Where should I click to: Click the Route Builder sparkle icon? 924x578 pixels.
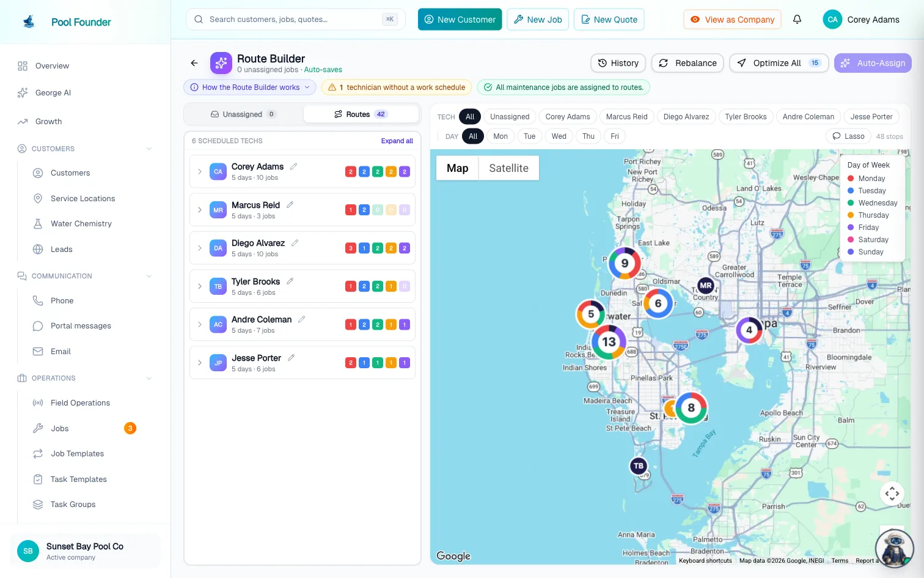click(x=221, y=63)
